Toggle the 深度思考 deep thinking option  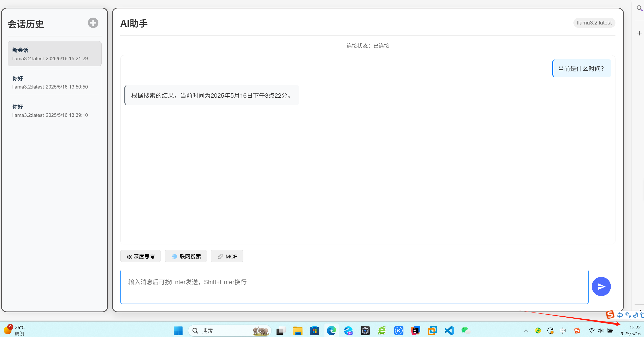tap(140, 256)
